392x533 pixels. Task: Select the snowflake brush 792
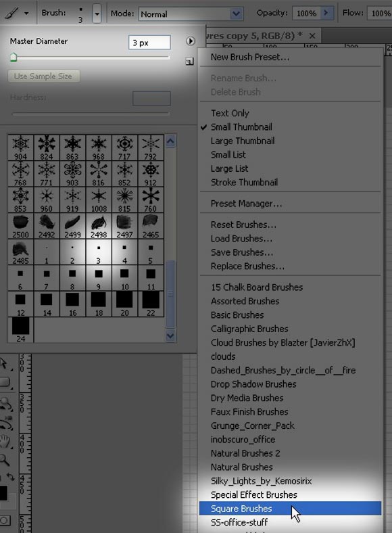pyautogui.click(x=151, y=147)
